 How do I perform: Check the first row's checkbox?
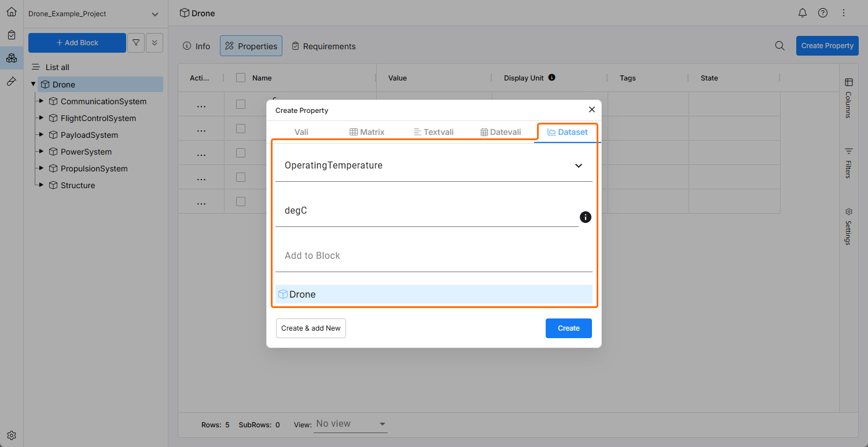pos(241,104)
